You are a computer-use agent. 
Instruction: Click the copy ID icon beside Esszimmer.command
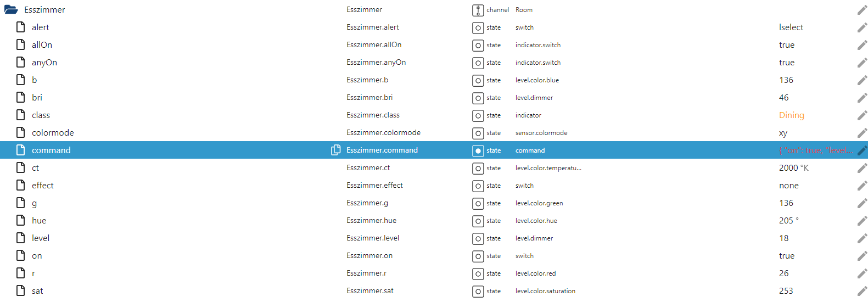pos(335,150)
